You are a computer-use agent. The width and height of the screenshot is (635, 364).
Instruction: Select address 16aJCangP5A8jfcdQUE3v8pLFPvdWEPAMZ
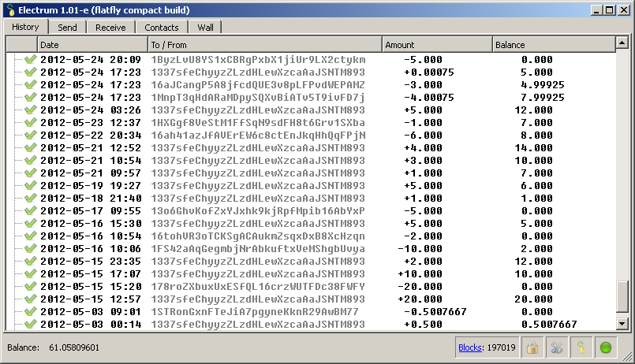point(258,84)
